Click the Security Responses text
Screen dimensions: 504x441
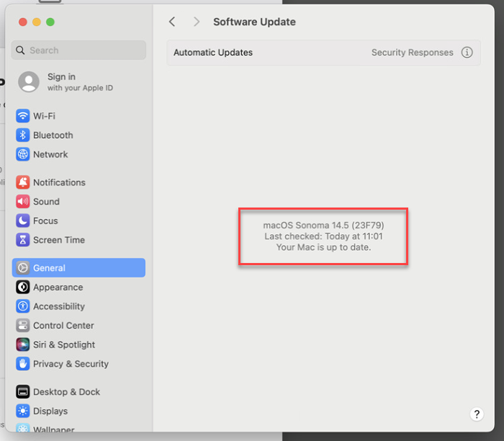412,52
